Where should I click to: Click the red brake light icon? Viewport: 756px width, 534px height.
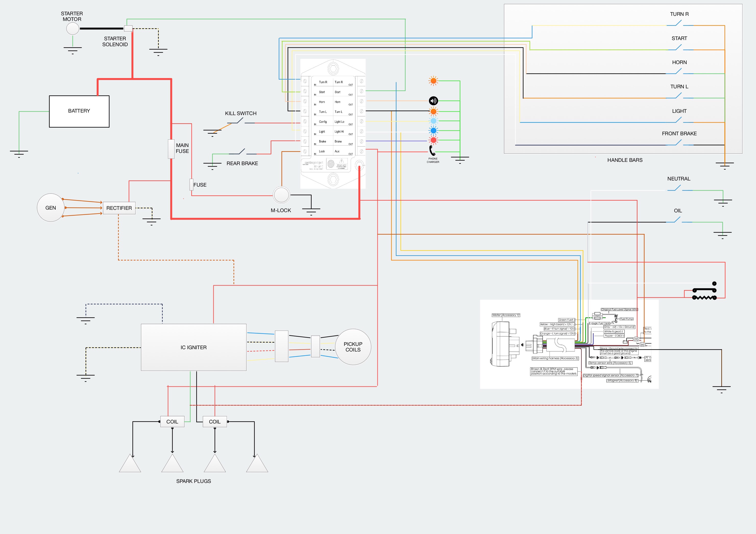click(x=434, y=140)
